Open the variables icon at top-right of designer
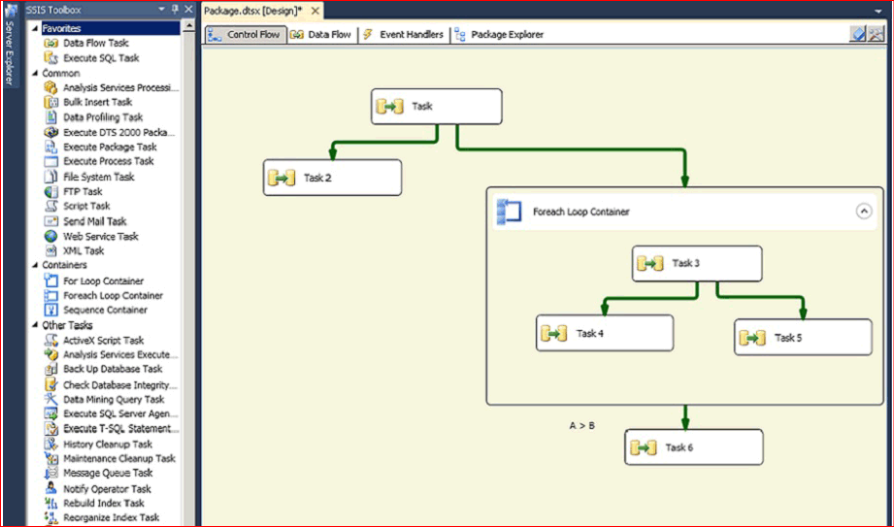 [x=858, y=34]
